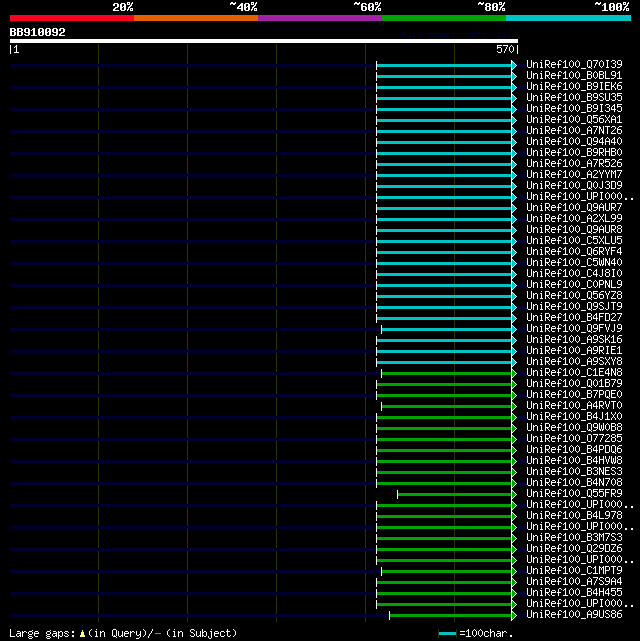Open hit label UniRef100_C1E4N8
640x641 pixels.
tap(574, 372)
